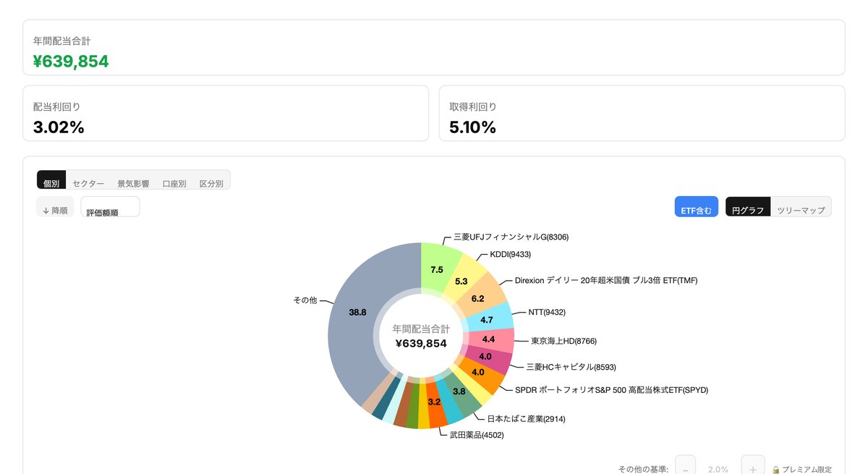Click the 武田薬品(4502) label

click(x=477, y=435)
